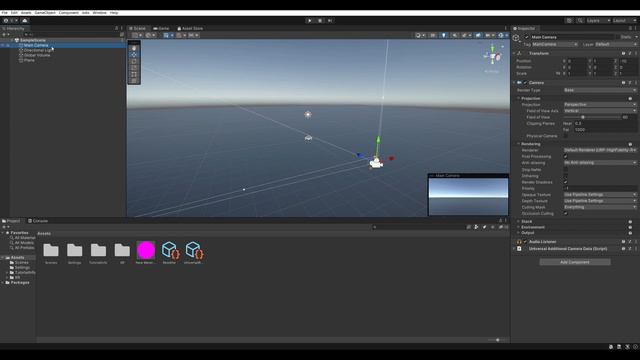Toggle the 2D view button in Scene toolbar
Image resolution: width=640 pixels, height=360 pixels.
tap(433, 35)
